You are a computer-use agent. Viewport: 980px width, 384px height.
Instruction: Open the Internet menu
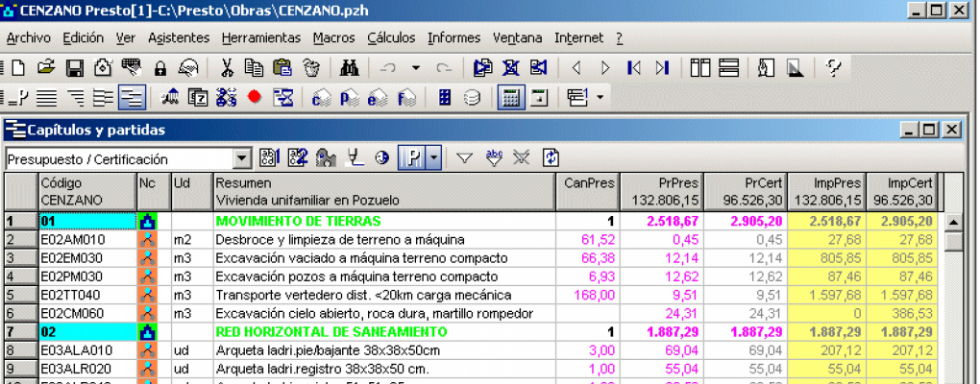coord(579,38)
